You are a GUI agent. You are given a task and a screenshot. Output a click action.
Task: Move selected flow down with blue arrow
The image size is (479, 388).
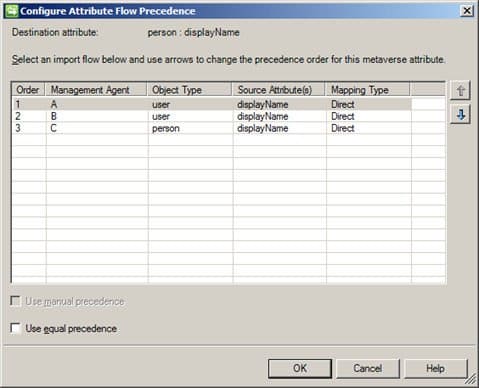coord(460,115)
